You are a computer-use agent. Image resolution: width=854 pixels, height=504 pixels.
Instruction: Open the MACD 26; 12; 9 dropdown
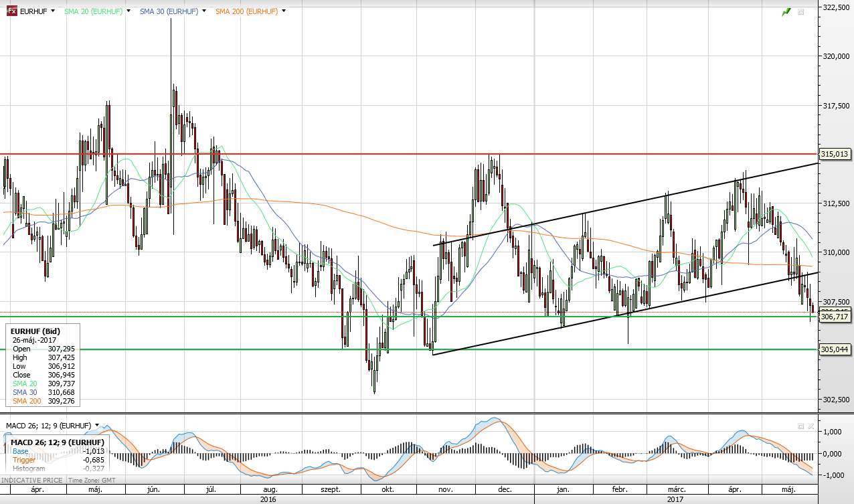pyautogui.click(x=97, y=425)
